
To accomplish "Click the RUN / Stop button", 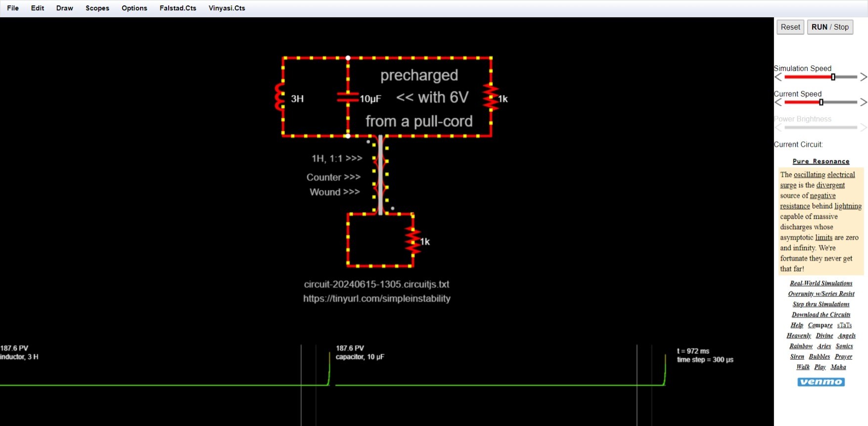I will click(830, 27).
